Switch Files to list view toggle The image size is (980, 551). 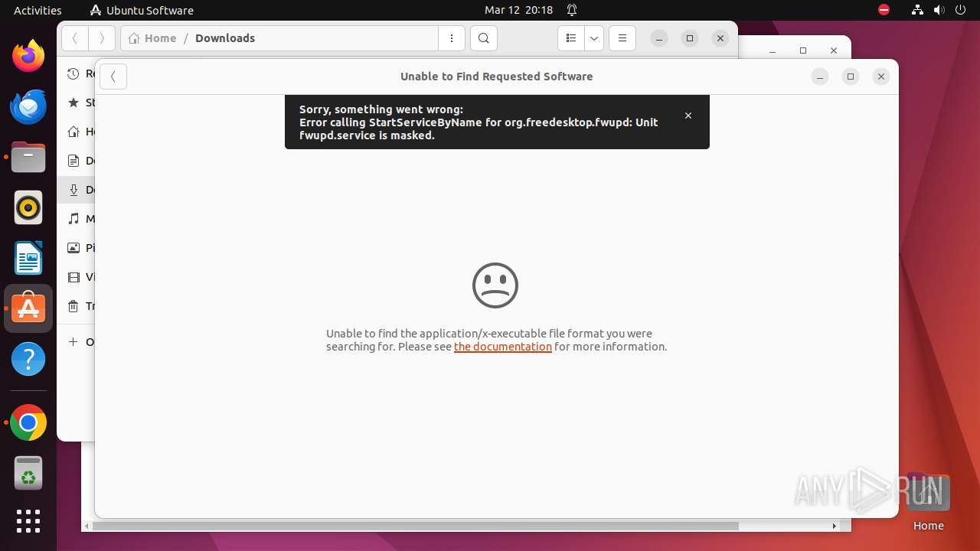coord(571,38)
